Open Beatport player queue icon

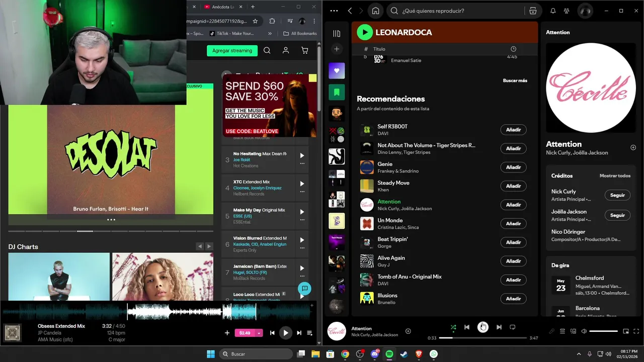click(309, 333)
